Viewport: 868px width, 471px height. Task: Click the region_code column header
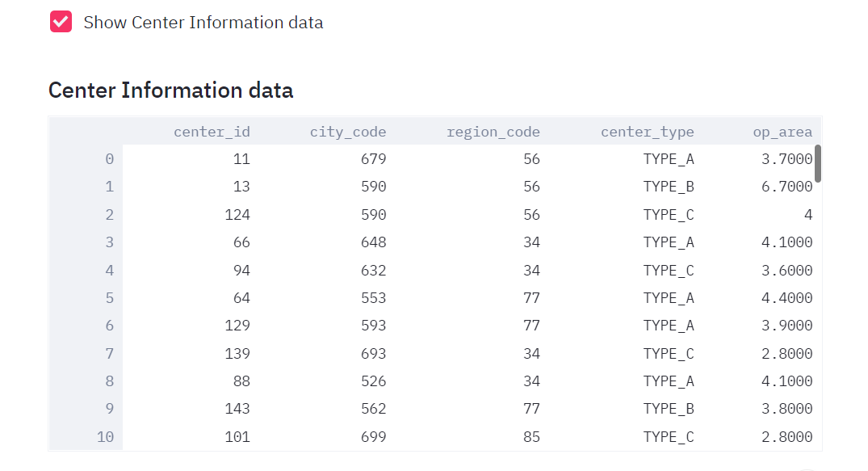pyautogui.click(x=493, y=132)
